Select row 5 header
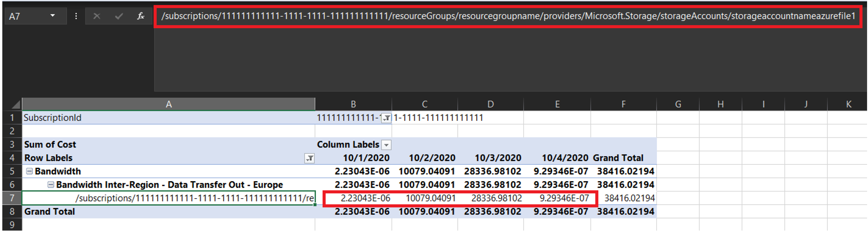868x231 pixels. (x=12, y=171)
